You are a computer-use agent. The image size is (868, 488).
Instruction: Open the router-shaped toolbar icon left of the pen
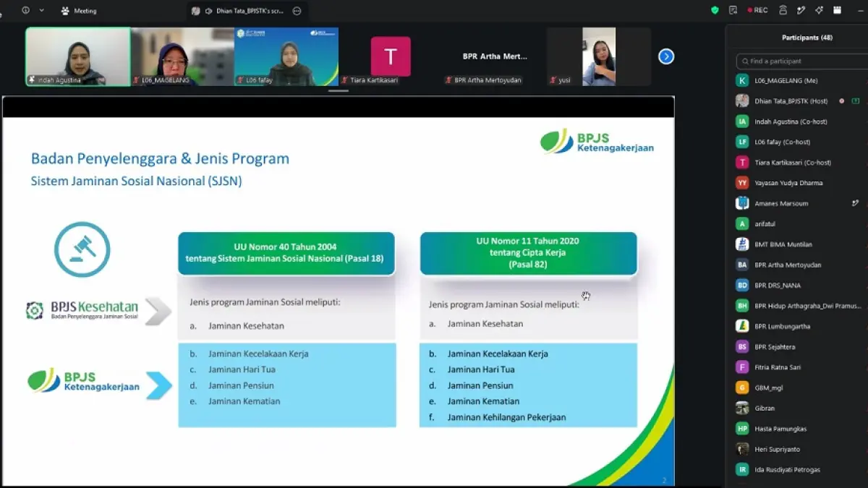[783, 10]
